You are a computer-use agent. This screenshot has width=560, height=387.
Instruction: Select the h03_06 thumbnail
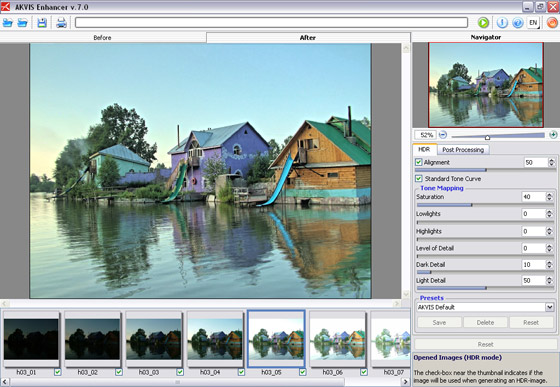[338, 339]
